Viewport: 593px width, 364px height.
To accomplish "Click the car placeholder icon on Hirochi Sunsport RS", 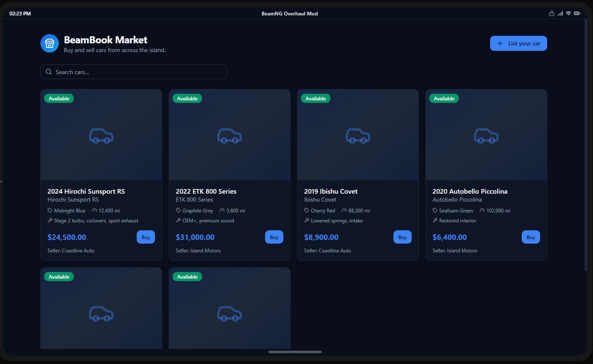I will click(x=101, y=136).
